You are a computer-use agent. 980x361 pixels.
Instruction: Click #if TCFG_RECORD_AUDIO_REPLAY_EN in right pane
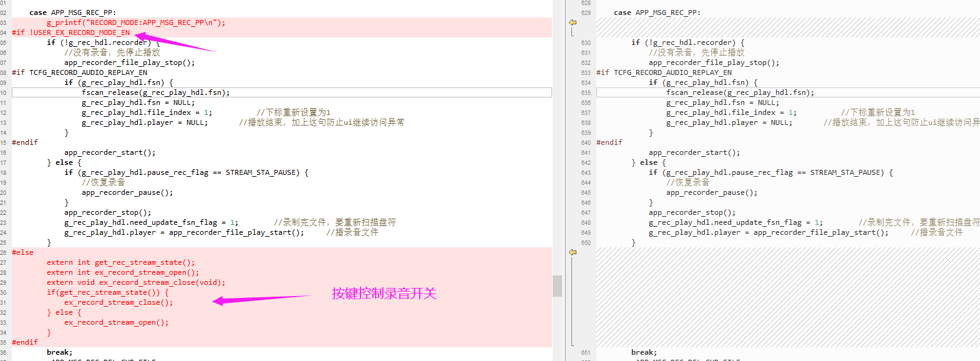(664, 72)
